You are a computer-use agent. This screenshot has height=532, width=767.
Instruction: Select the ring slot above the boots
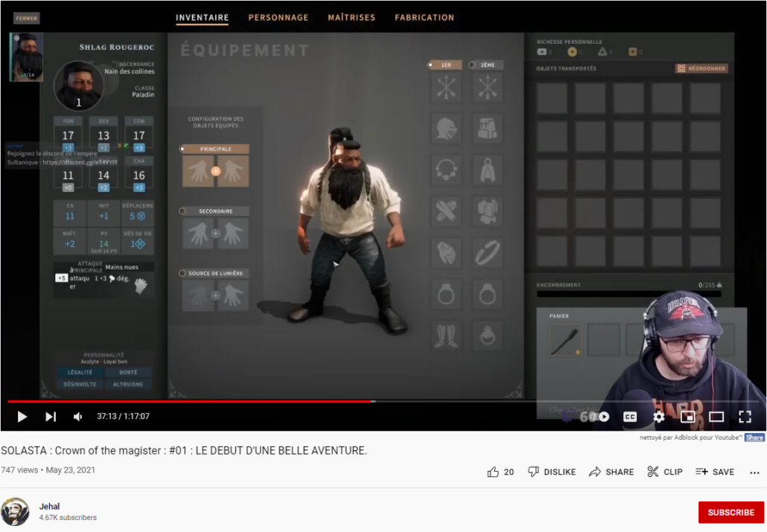(x=446, y=295)
